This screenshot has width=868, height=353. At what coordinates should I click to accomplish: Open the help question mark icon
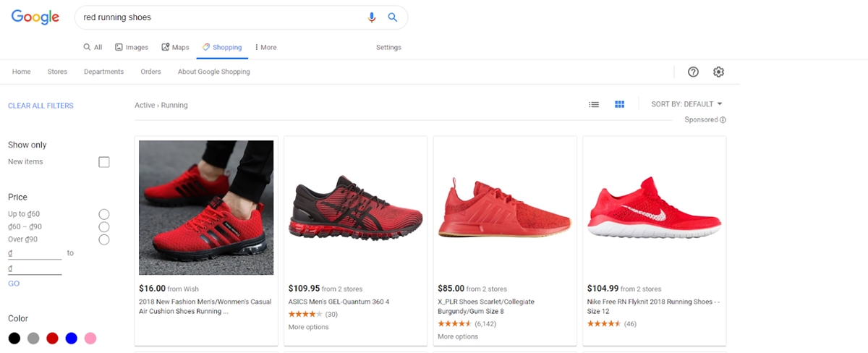693,72
